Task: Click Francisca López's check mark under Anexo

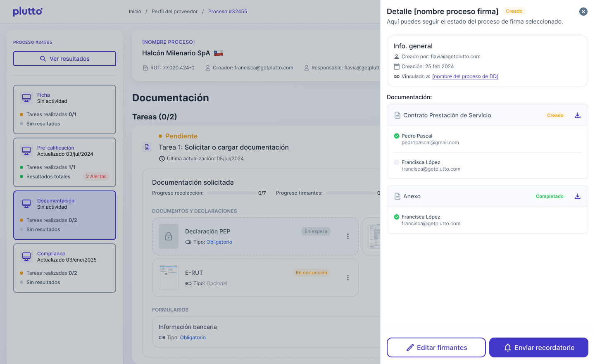Action: (397, 217)
